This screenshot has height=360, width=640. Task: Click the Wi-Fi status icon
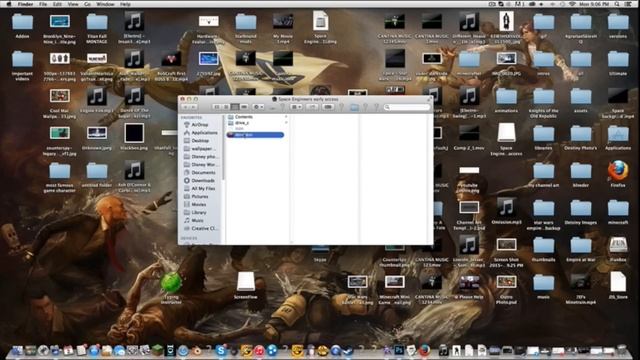pos(572,4)
